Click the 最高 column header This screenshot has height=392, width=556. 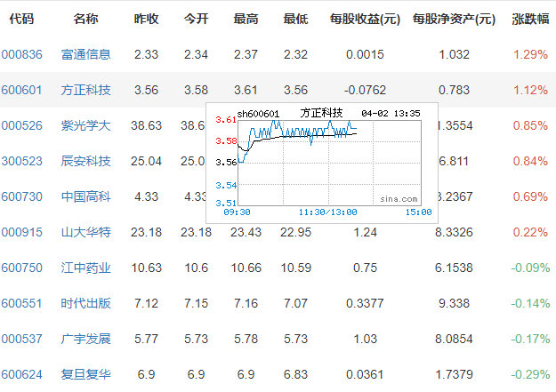point(246,19)
